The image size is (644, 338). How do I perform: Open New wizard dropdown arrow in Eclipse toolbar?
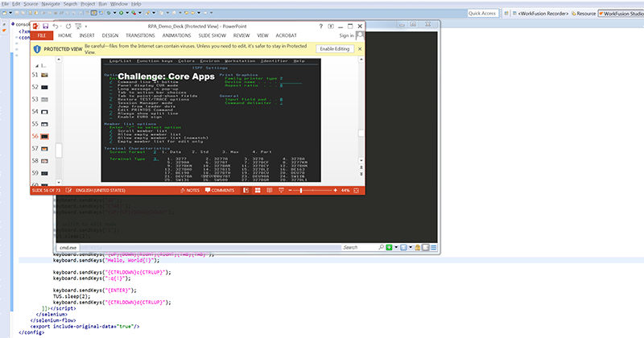(x=10, y=13)
